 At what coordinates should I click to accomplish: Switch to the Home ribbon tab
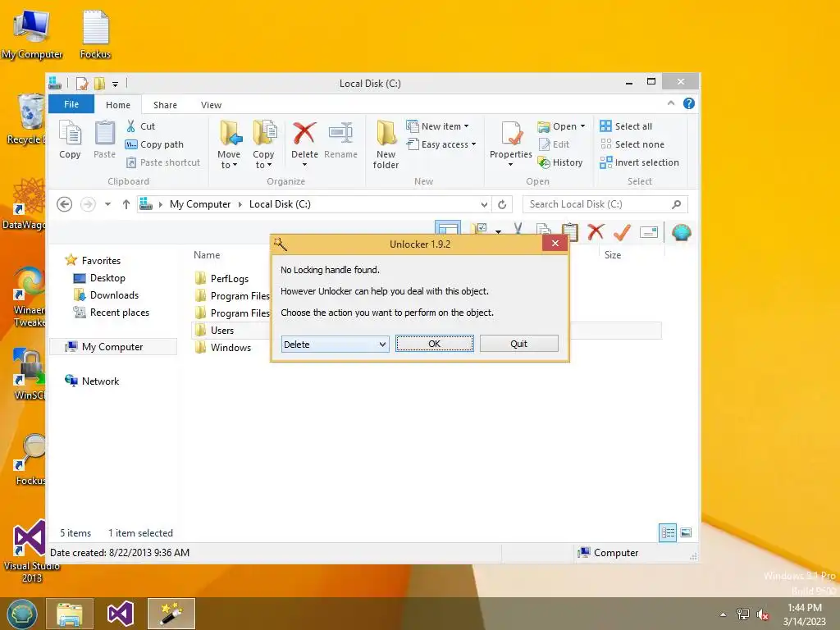pyautogui.click(x=118, y=105)
